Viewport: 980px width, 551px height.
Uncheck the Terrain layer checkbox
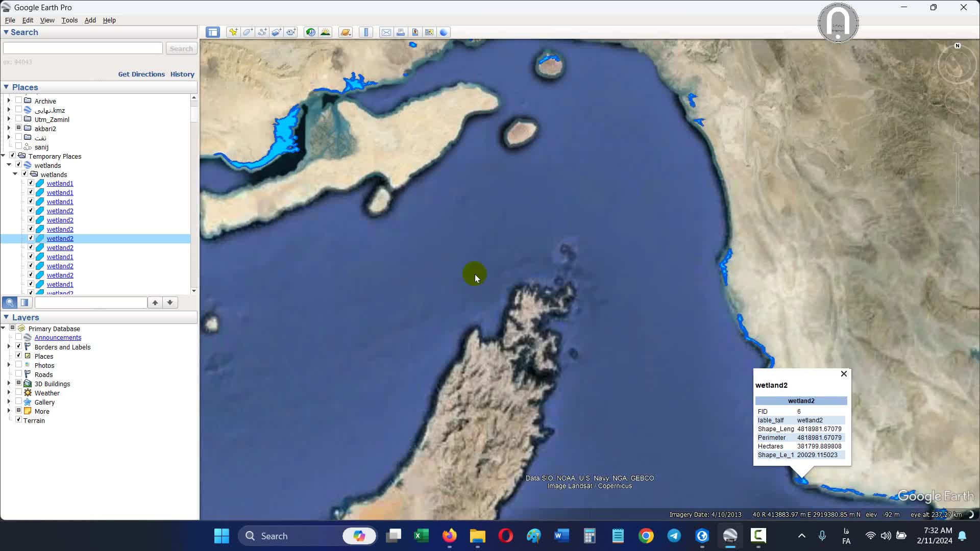19,420
